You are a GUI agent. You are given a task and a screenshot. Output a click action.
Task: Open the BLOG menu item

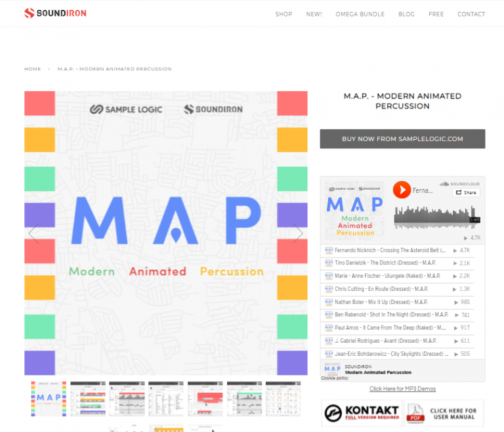click(x=406, y=14)
